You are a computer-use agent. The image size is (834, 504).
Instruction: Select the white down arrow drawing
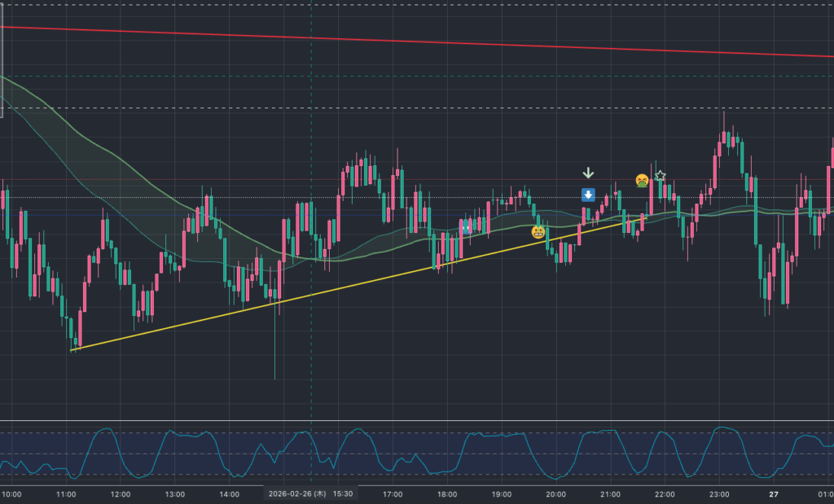click(588, 173)
